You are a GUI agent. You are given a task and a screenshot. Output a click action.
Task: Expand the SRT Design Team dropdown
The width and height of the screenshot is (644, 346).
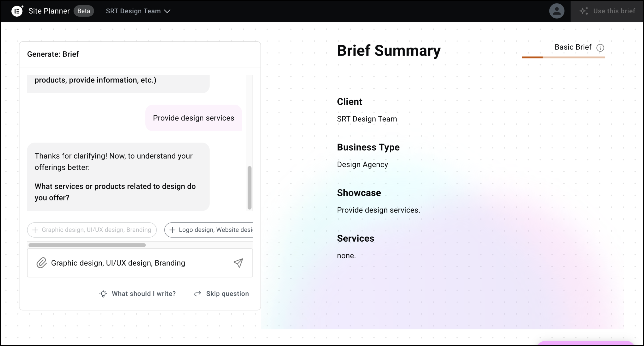[133, 11]
